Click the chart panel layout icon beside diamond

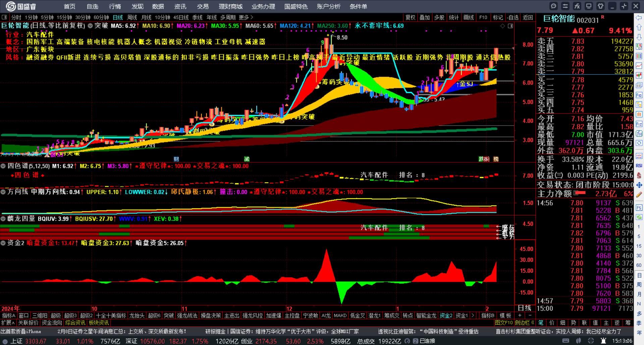(510, 26)
